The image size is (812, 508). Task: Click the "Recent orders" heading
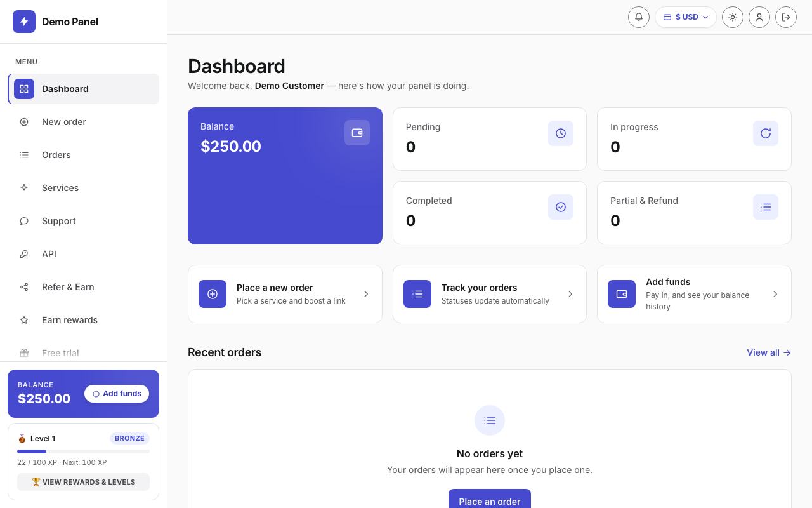point(225,352)
